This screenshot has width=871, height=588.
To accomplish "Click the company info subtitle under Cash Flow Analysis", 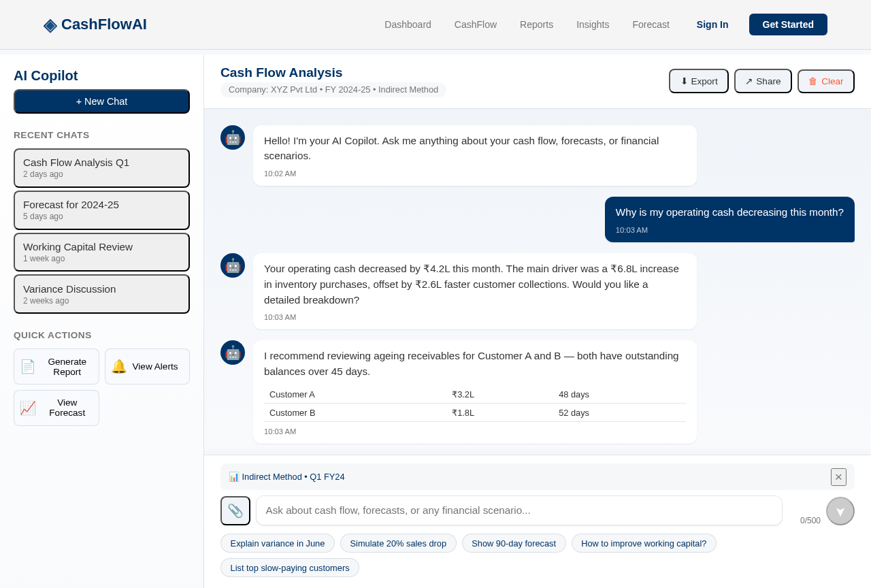I will 333,90.
